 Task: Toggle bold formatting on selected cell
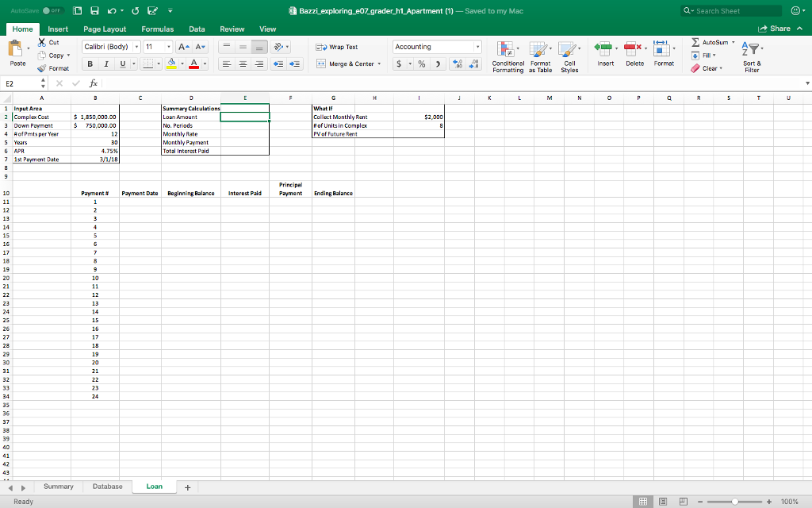click(90, 63)
